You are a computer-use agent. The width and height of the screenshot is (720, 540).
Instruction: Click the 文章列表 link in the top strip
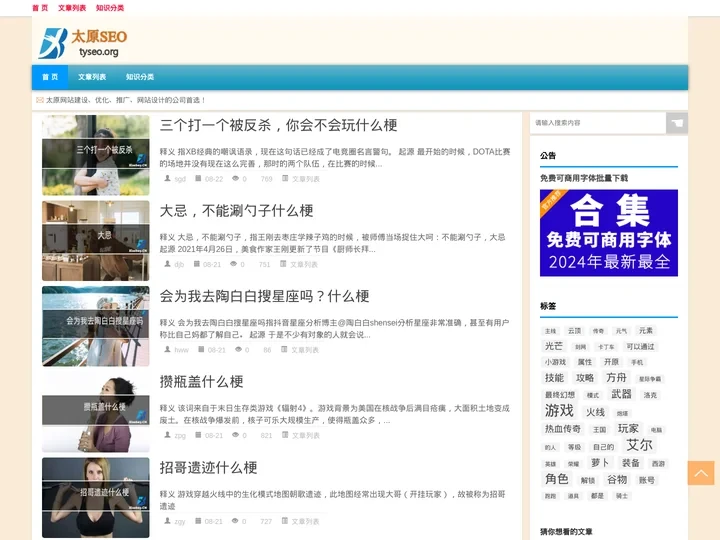click(x=72, y=8)
